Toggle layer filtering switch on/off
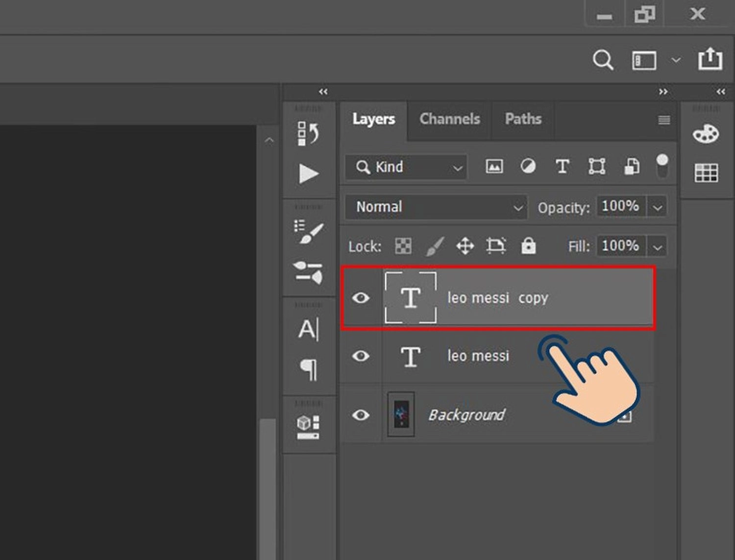735x560 pixels. point(662,166)
